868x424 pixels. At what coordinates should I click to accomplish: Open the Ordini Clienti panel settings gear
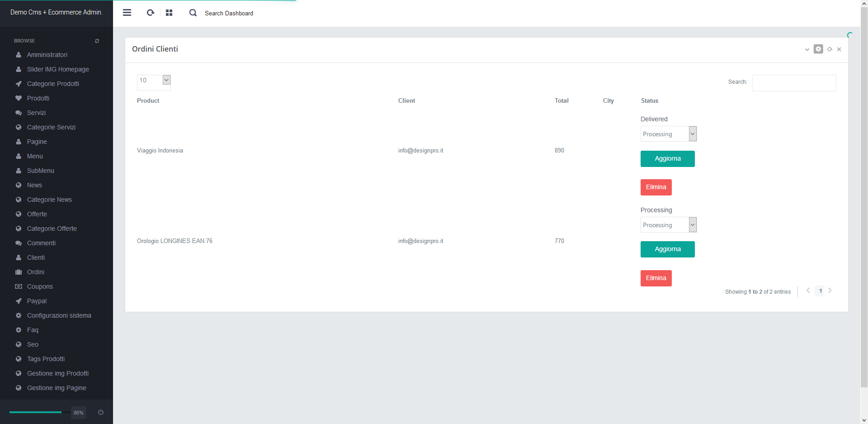click(818, 49)
